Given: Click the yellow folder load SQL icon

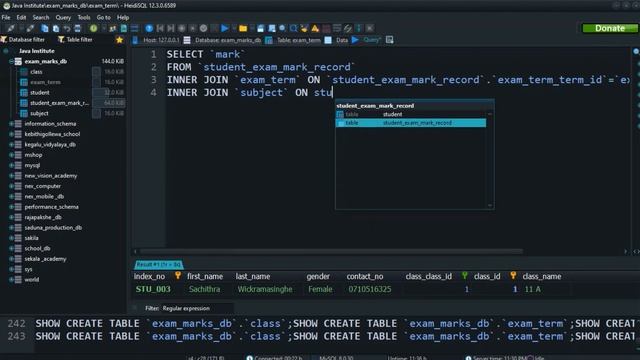Looking at the screenshot, I should coord(243,28).
